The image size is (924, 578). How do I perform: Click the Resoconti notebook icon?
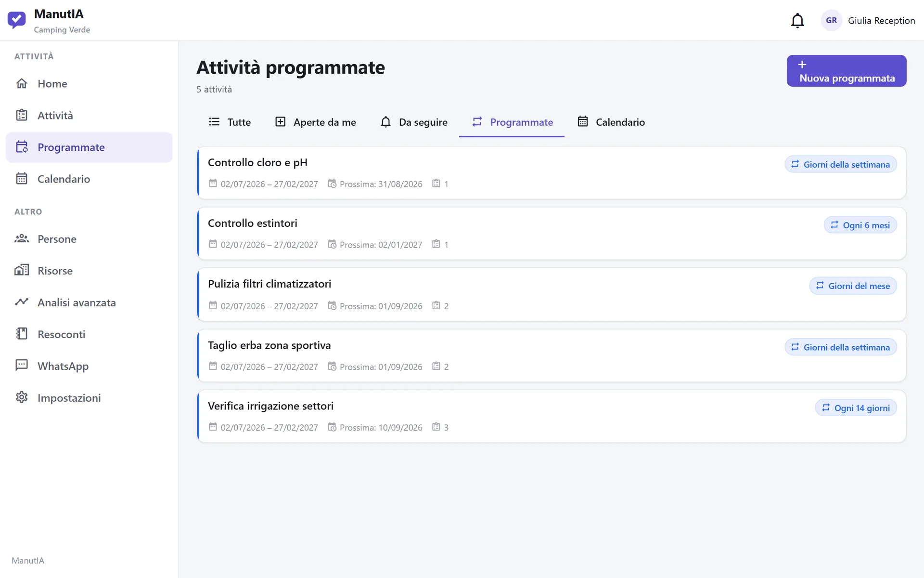(x=22, y=334)
